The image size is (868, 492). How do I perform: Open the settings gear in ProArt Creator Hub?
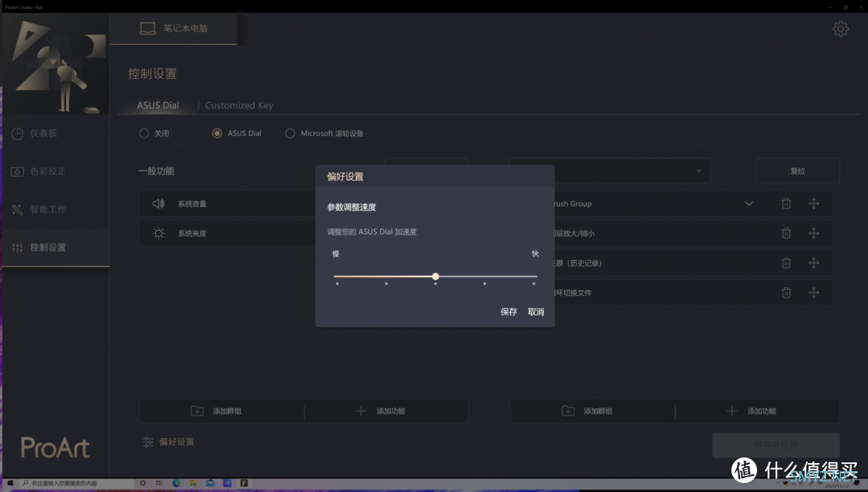pyautogui.click(x=841, y=29)
